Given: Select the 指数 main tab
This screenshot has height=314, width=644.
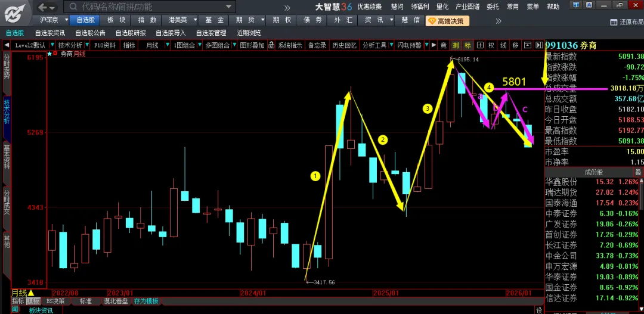Looking at the screenshot, I should [x=147, y=20].
